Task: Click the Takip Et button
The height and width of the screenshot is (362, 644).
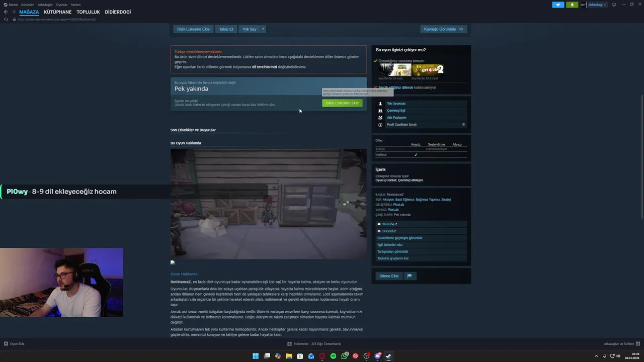Action: coord(226,29)
